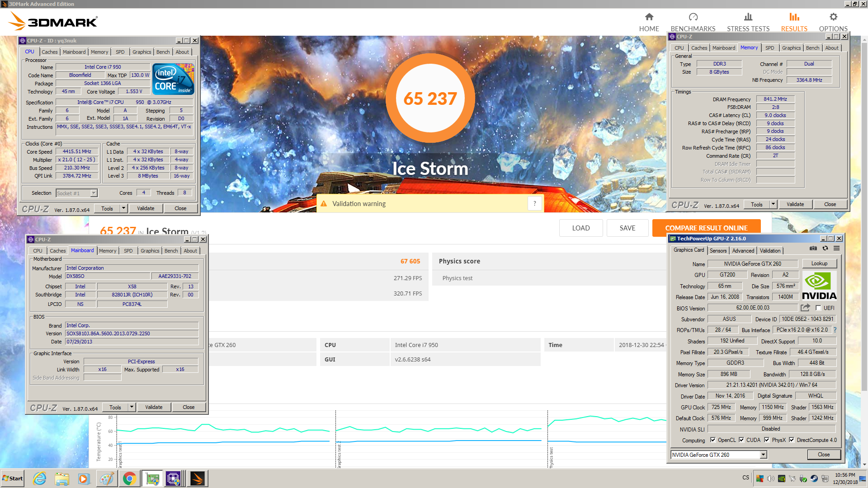
Task: Open the Validation tab in GPU-Z
Action: (x=770, y=251)
